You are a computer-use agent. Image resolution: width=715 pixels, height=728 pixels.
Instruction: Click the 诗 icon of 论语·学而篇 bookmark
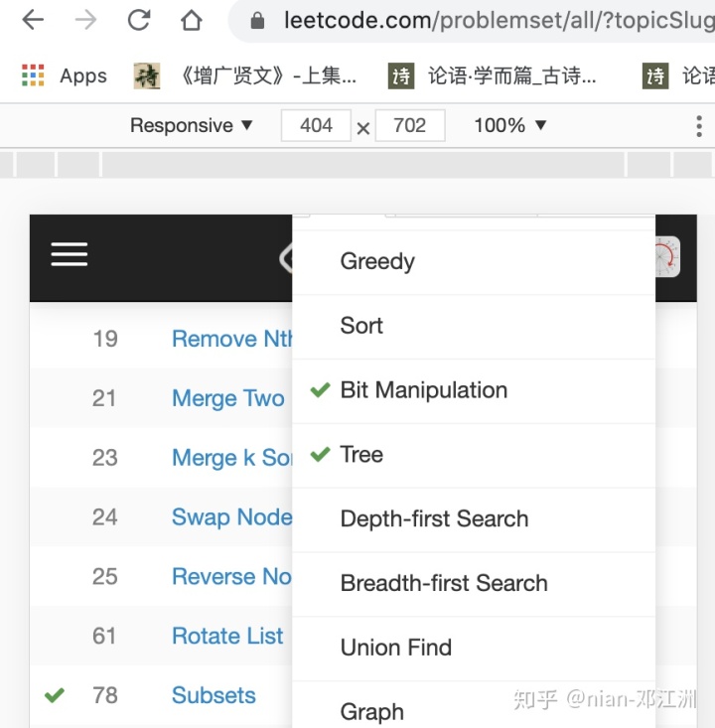401,75
